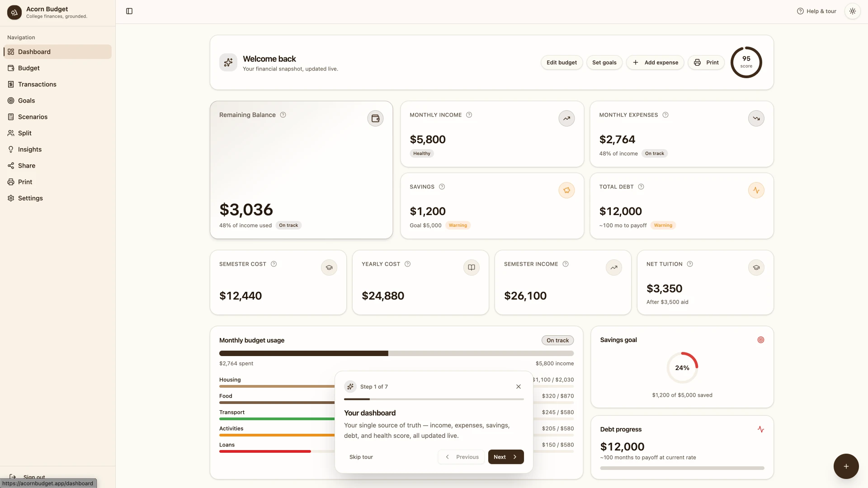Show Savings help icon
The height and width of the screenshot is (488, 868).
click(442, 187)
